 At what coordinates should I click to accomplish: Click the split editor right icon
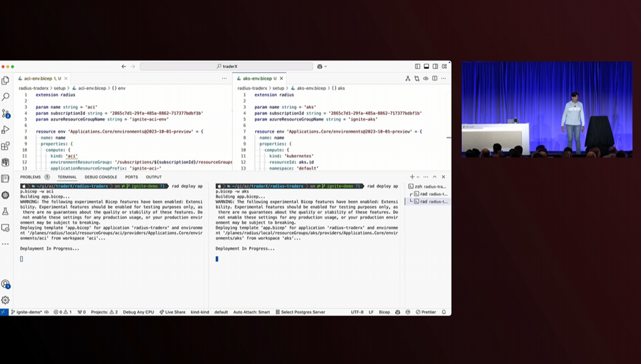click(434, 79)
